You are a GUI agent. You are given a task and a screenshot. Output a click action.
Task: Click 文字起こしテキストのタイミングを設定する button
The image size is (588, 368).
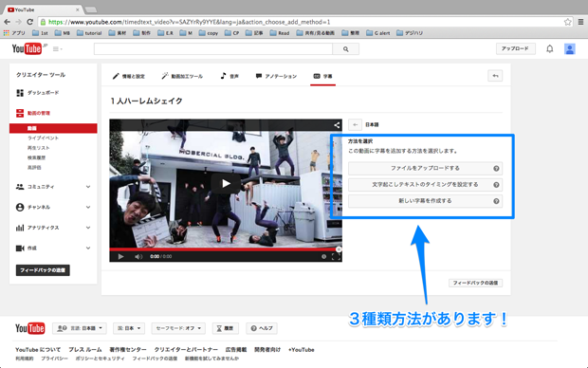coord(425,185)
